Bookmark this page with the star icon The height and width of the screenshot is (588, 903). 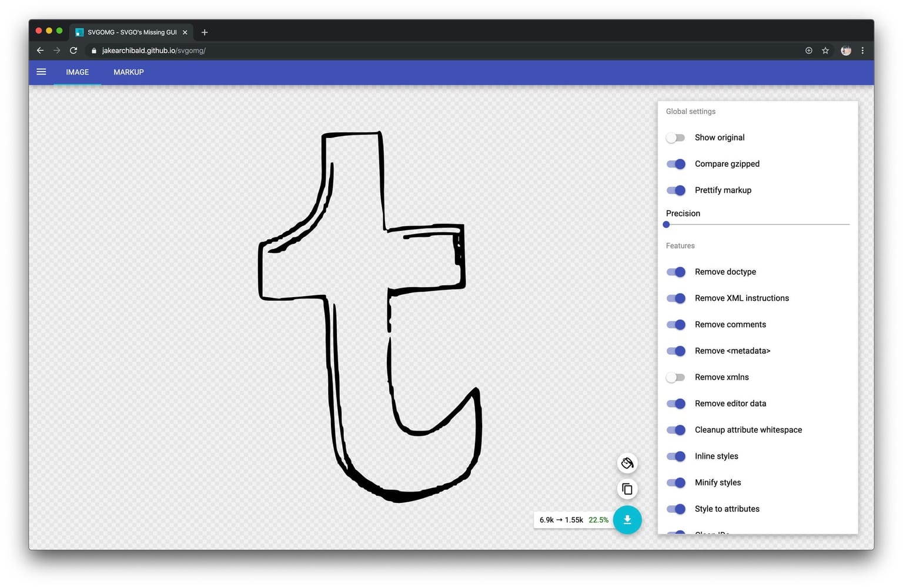(825, 51)
